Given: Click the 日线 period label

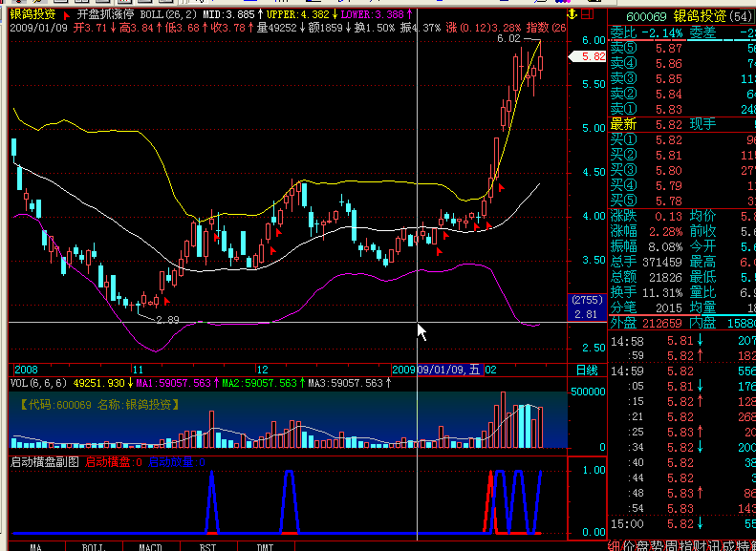Looking at the screenshot, I should (587, 370).
